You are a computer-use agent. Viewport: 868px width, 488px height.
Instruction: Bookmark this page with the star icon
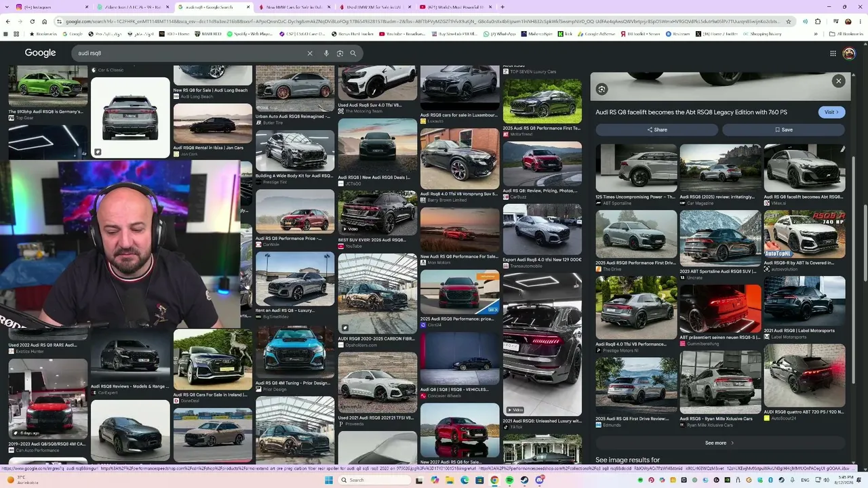click(x=788, y=22)
